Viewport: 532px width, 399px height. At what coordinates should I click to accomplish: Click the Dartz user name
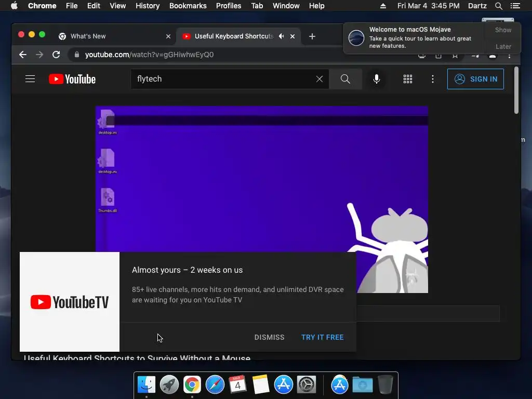click(x=477, y=6)
